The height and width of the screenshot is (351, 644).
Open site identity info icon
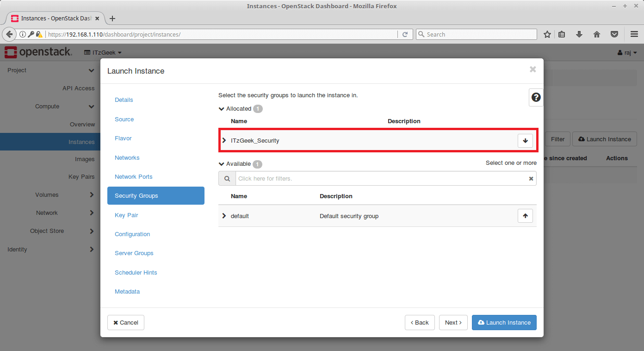tap(22, 34)
